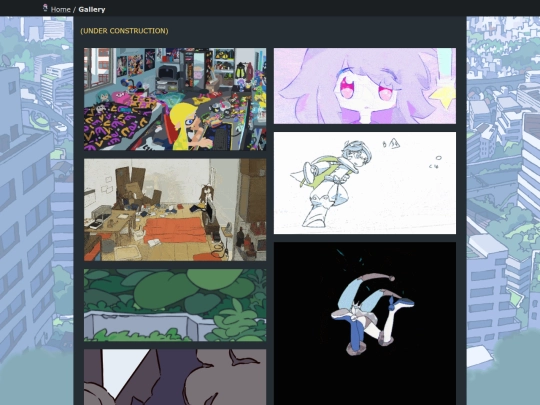
Task: Open the colorful cluttered bedroom artwork thumbnail
Action: click(x=175, y=99)
